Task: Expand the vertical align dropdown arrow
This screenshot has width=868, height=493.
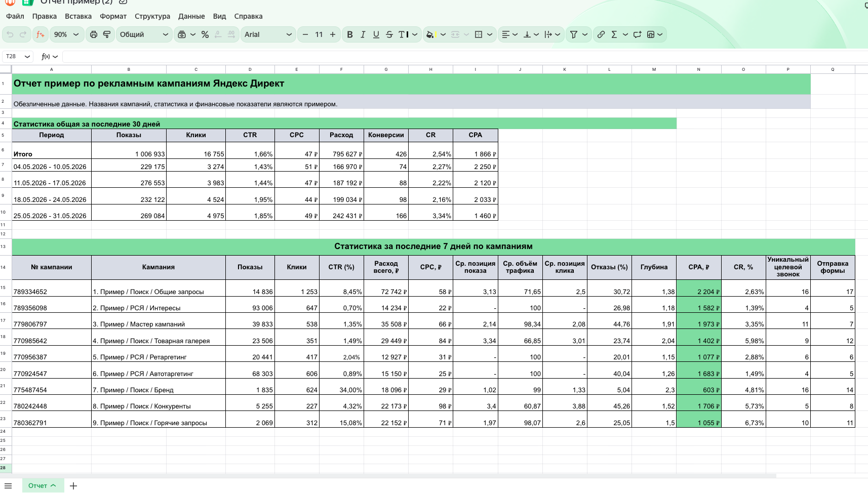Action: coord(536,34)
